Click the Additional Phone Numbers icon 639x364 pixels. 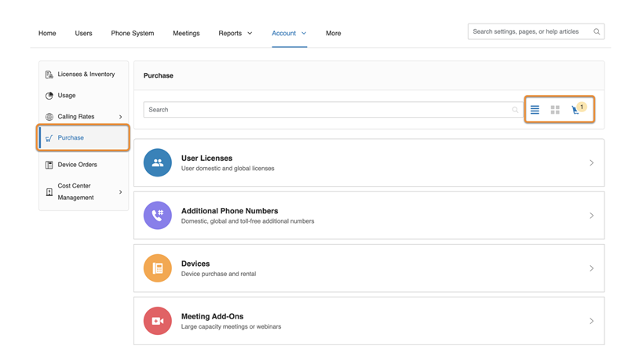158,216
